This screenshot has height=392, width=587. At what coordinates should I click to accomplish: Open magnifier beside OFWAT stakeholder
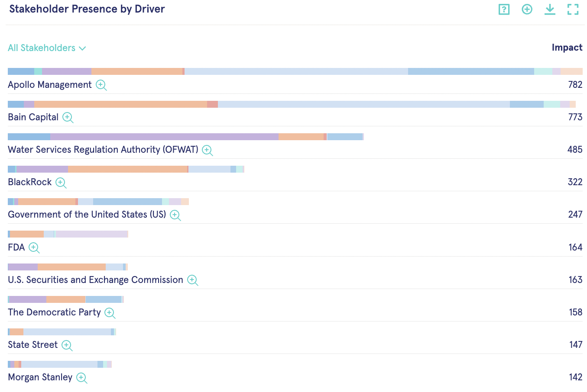(208, 150)
